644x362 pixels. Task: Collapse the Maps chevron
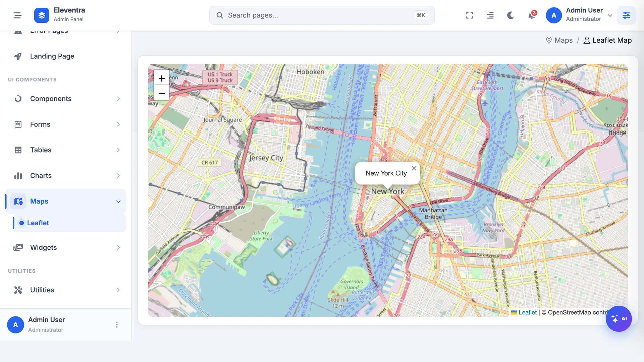tap(118, 201)
